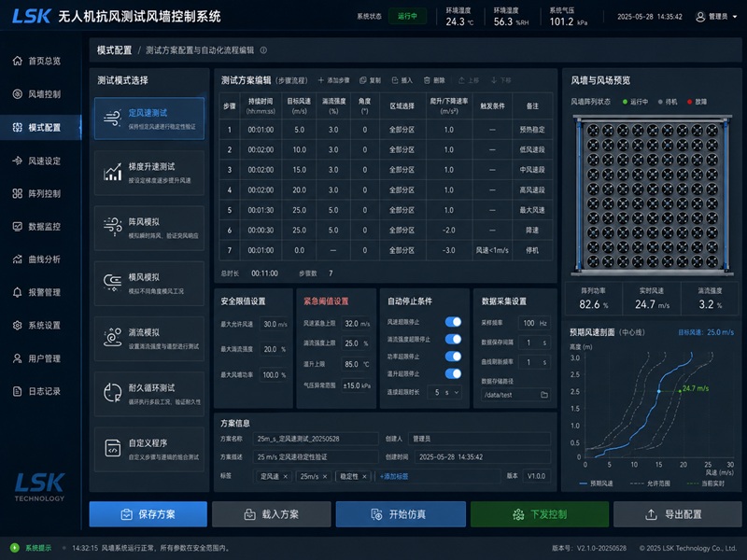Disable the 功率超限停止 switch

tap(453, 357)
